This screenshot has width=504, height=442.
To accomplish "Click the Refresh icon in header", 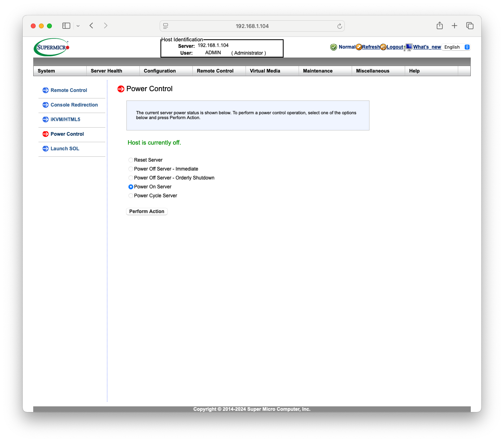I will coord(359,47).
